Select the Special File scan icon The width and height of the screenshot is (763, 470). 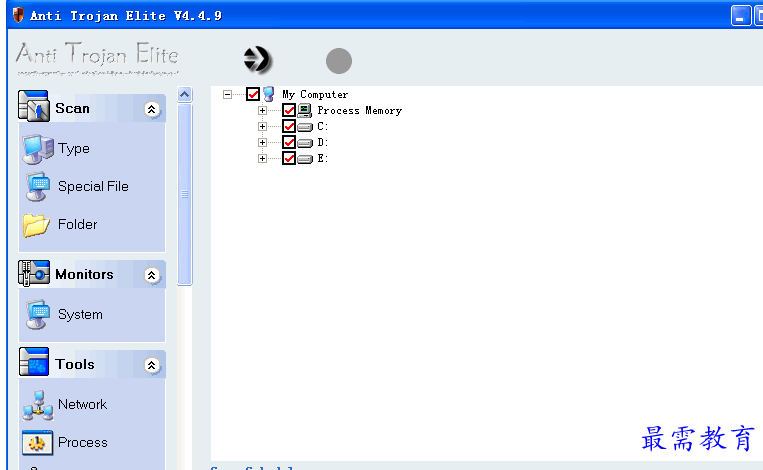click(x=38, y=187)
